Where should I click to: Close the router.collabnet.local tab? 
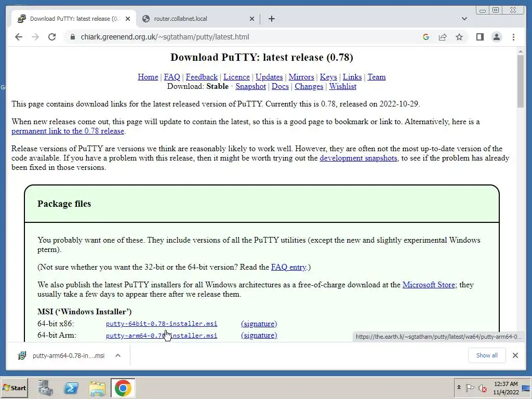coord(252,19)
